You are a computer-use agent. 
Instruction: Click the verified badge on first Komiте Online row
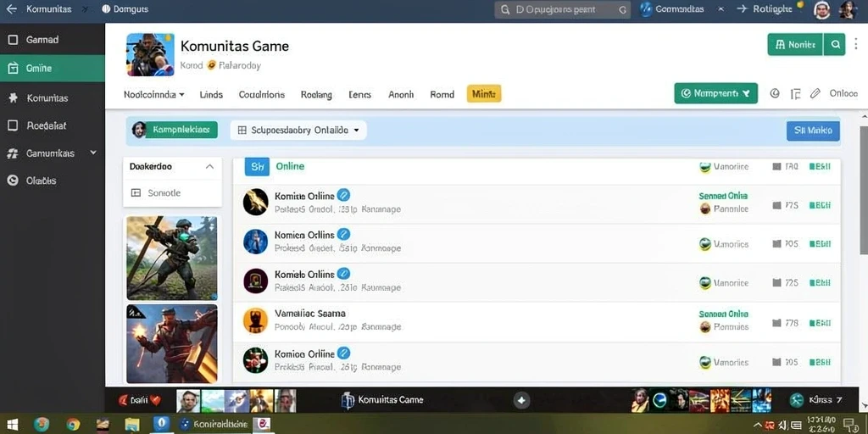[343, 196]
